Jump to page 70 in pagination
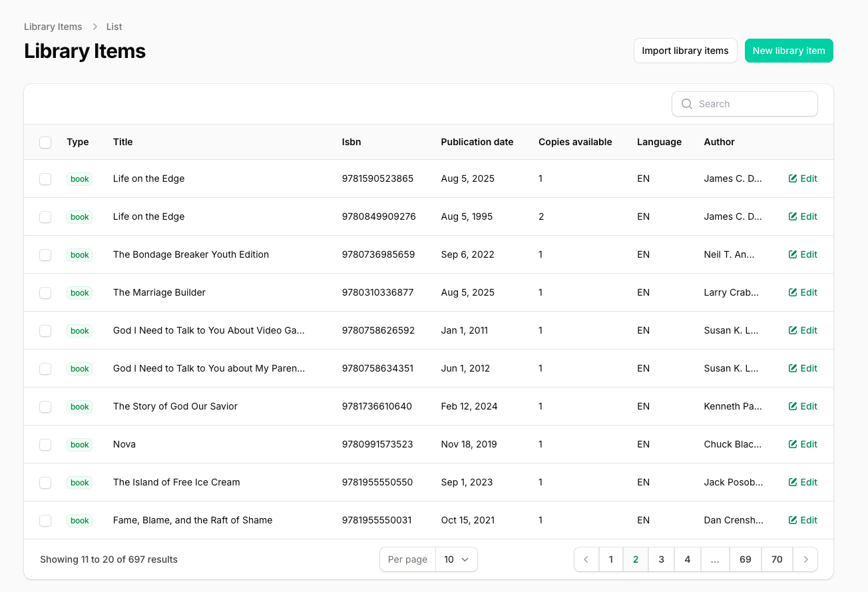This screenshot has width=868, height=592. [x=777, y=559]
